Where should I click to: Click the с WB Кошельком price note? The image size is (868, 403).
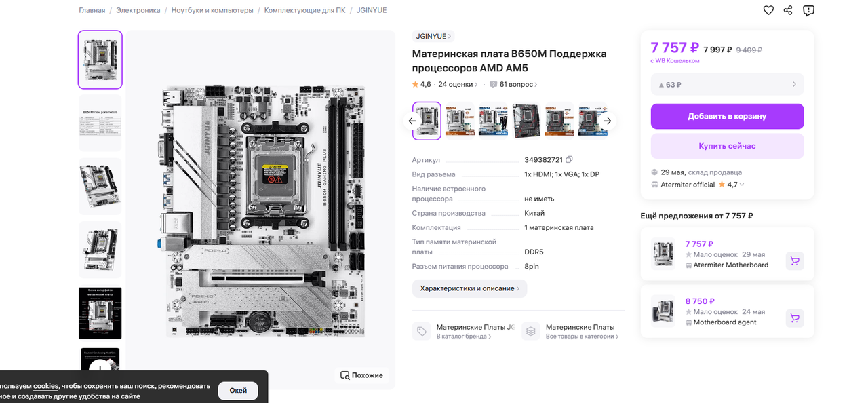(675, 61)
